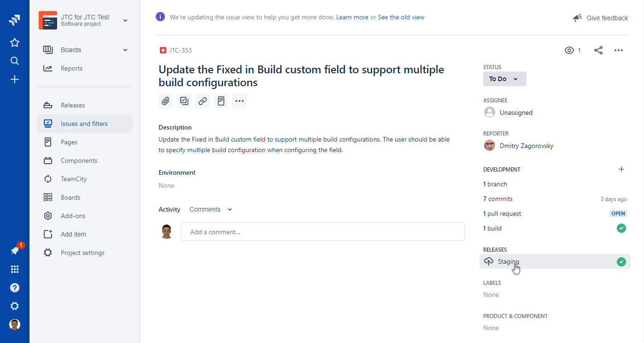The height and width of the screenshot is (343, 644).
Task: Click the attachment paperclip icon
Action: 166,101
